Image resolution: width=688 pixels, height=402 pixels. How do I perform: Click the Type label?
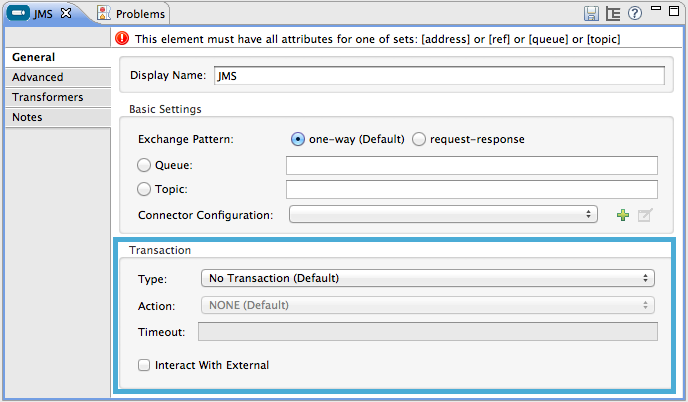click(x=152, y=280)
